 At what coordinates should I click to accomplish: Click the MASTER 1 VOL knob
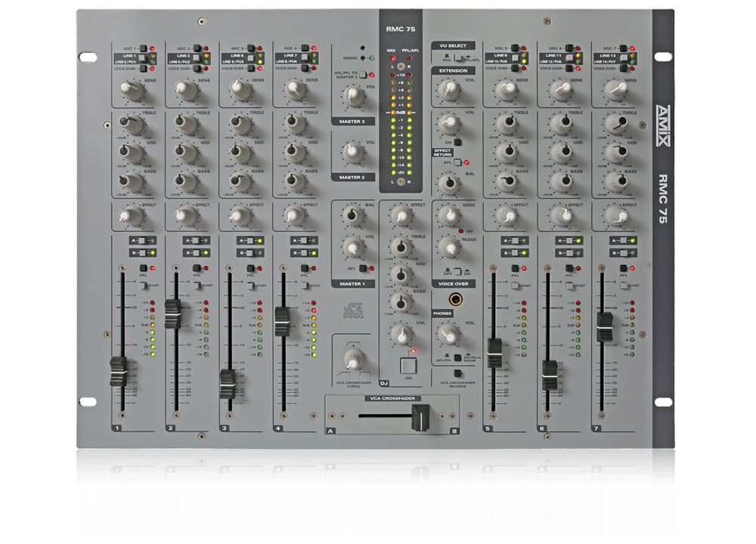pyautogui.click(x=353, y=247)
